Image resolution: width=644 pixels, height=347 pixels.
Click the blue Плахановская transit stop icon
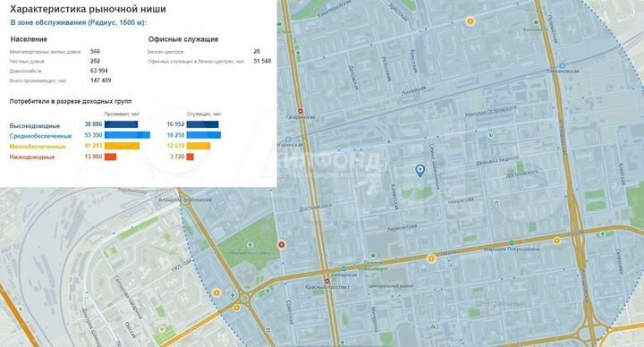point(563,65)
